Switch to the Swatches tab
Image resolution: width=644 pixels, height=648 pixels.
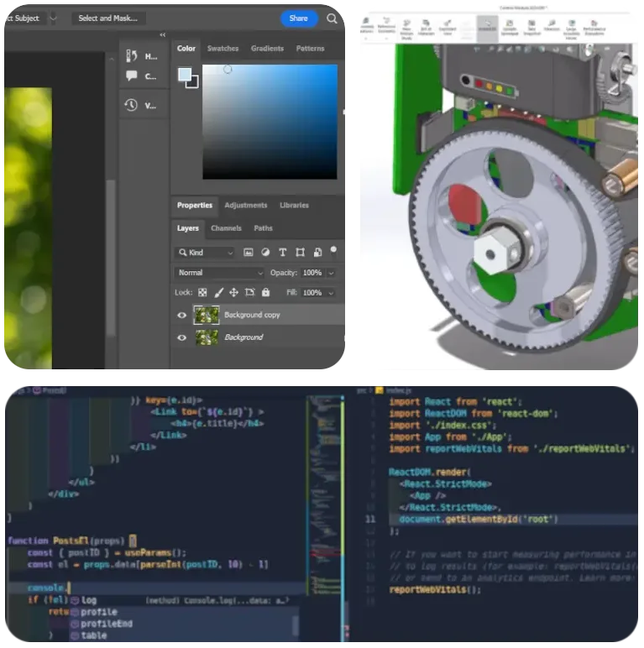click(223, 49)
